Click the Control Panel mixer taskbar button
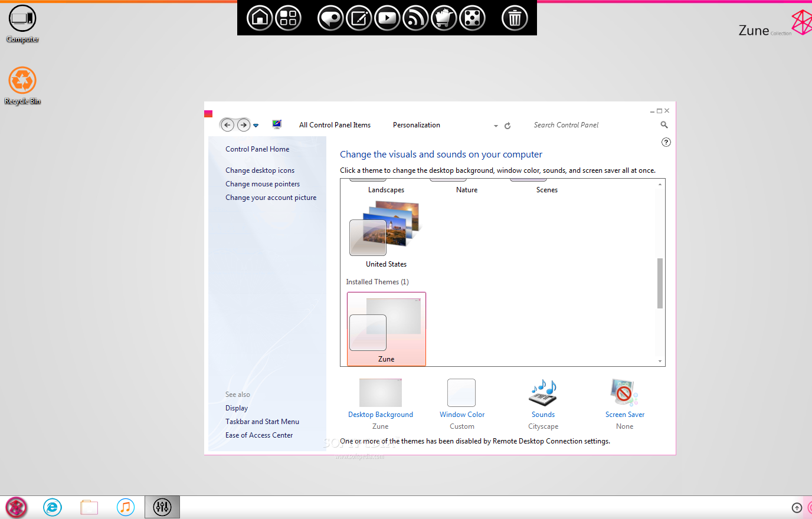 click(x=162, y=507)
